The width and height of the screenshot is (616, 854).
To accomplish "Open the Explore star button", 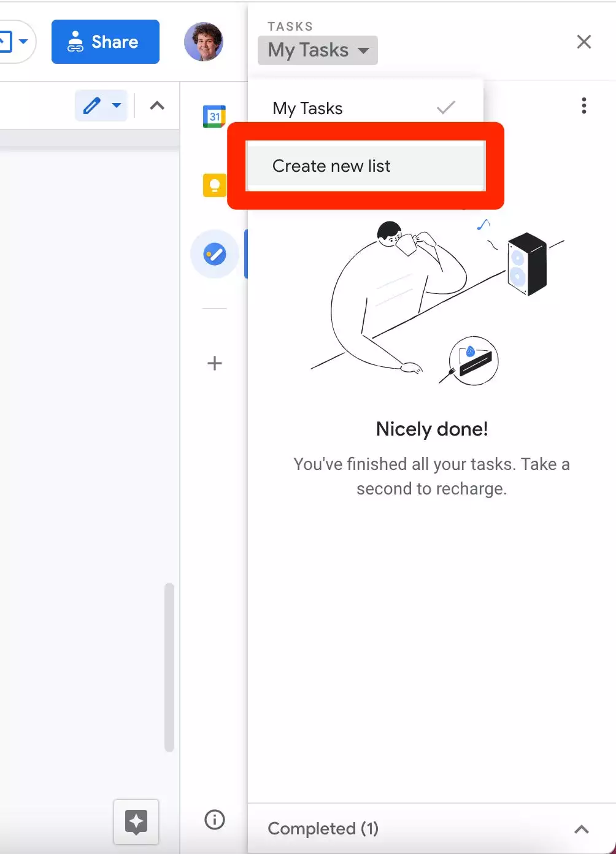I will [136, 821].
